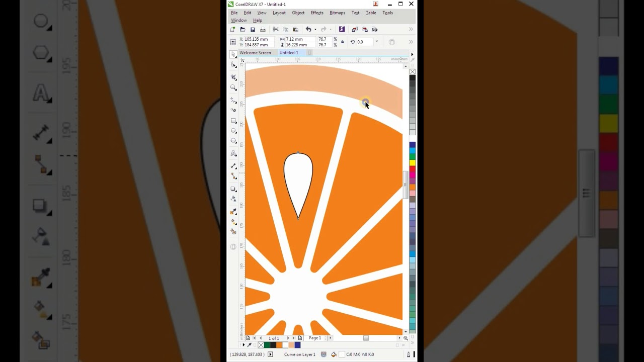Select the Drop Shadow tool

point(233,189)
